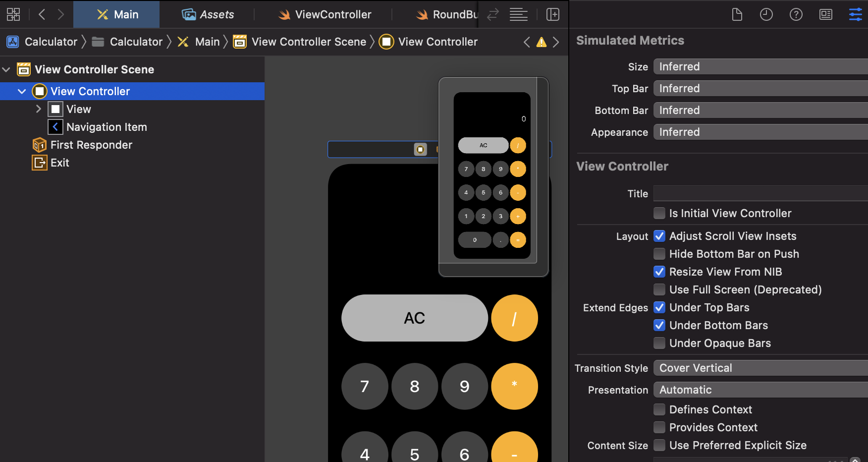Collapse the View Controller tree node
This screenshot has width=868, height=462.
22,91
